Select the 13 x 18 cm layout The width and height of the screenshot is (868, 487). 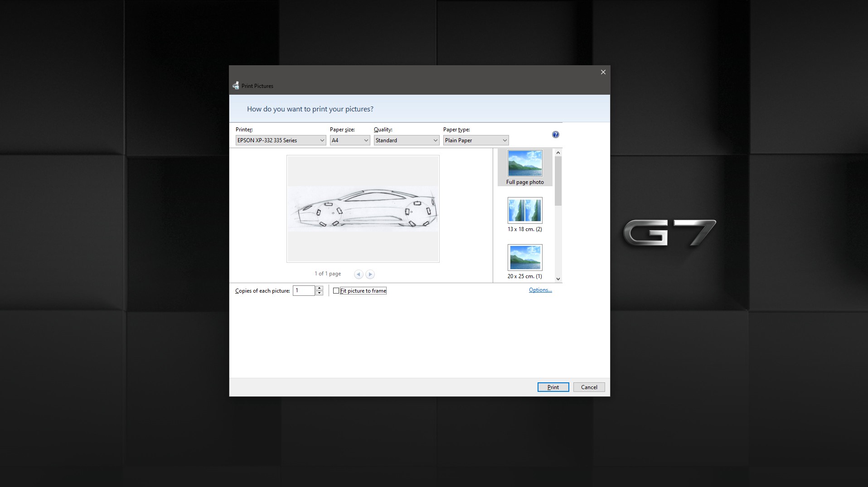[x=525, y=210]
